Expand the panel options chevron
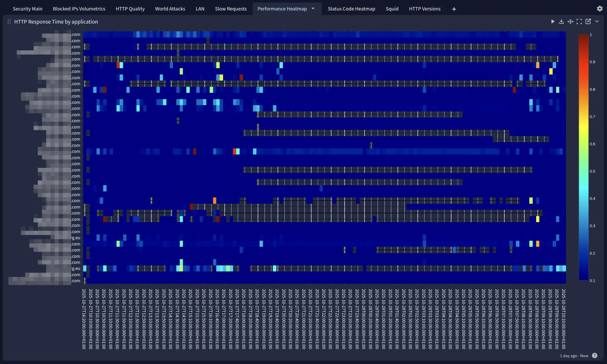This screenshot has width=607, height=364. (597, 22)
